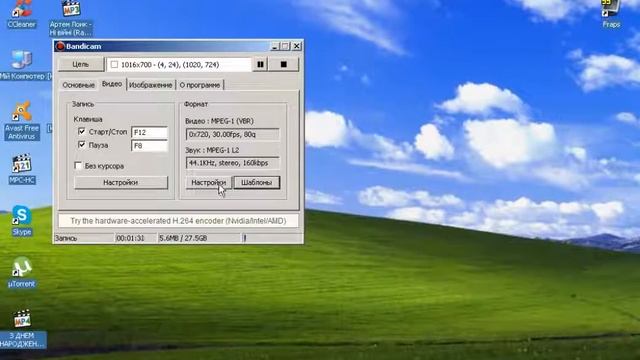Click the Цель target button
Image resolution: width=640 pixels, height=360 pixels.
click(x=80, y=64)
